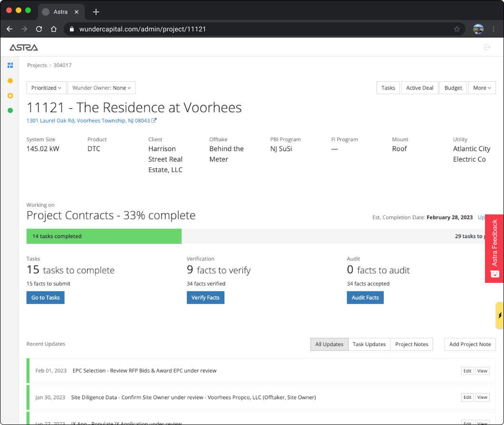Expand the Prioritized dropdown

click(46, 88)
